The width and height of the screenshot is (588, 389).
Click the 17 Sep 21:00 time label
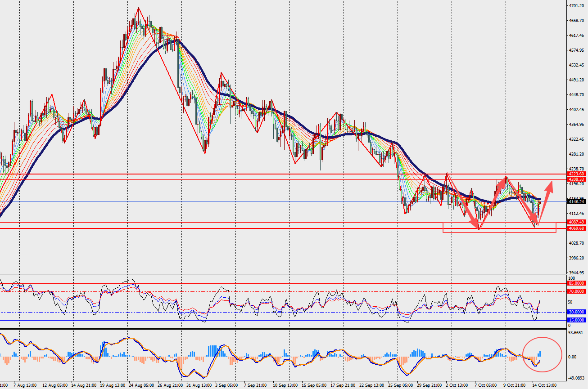343,386
